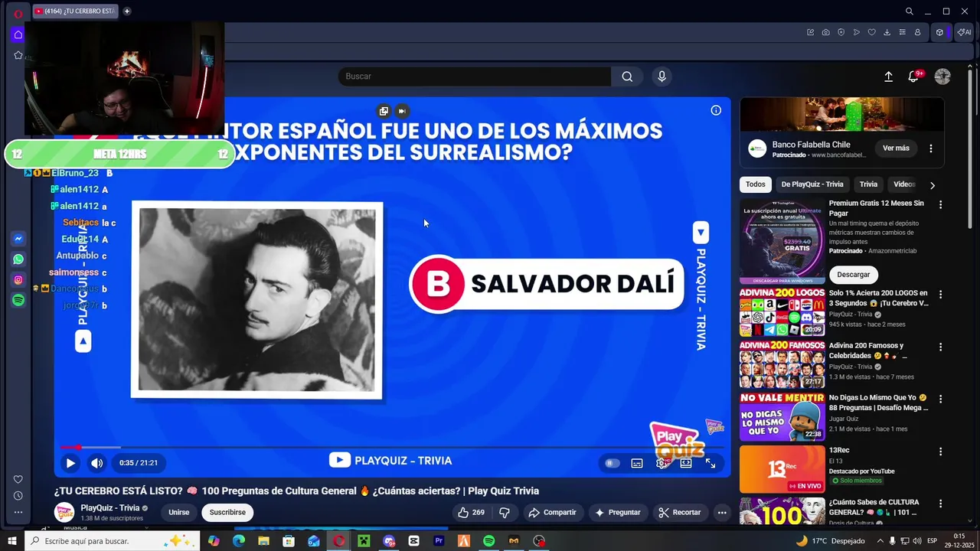Play the video with the play button
The image size is (980, 551).
[x=70, y=463]
